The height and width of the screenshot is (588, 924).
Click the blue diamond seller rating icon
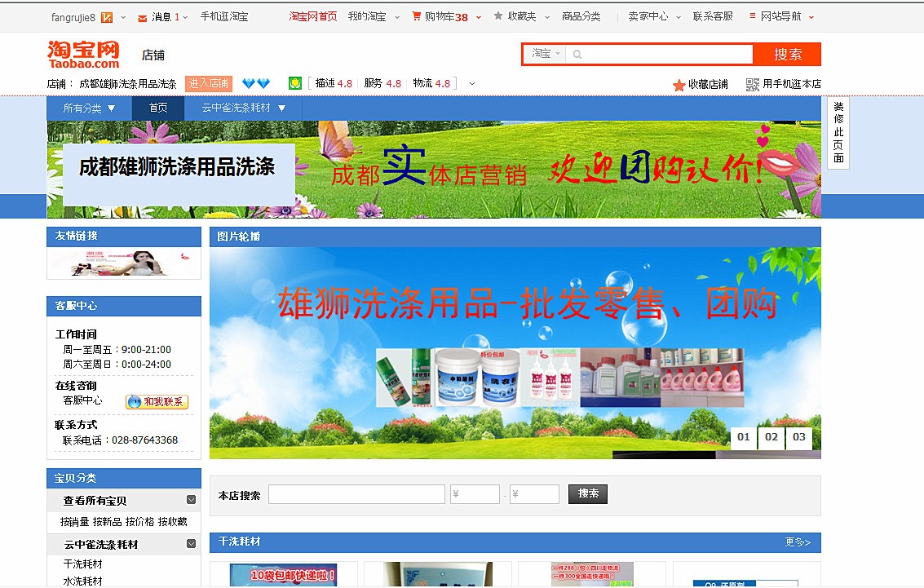256,83
